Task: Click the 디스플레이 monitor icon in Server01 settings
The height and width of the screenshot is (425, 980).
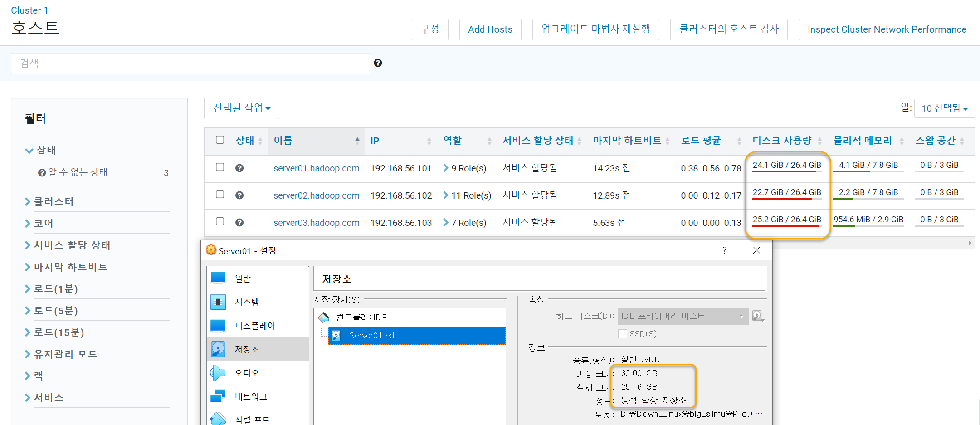Action: tap(218, 325)
